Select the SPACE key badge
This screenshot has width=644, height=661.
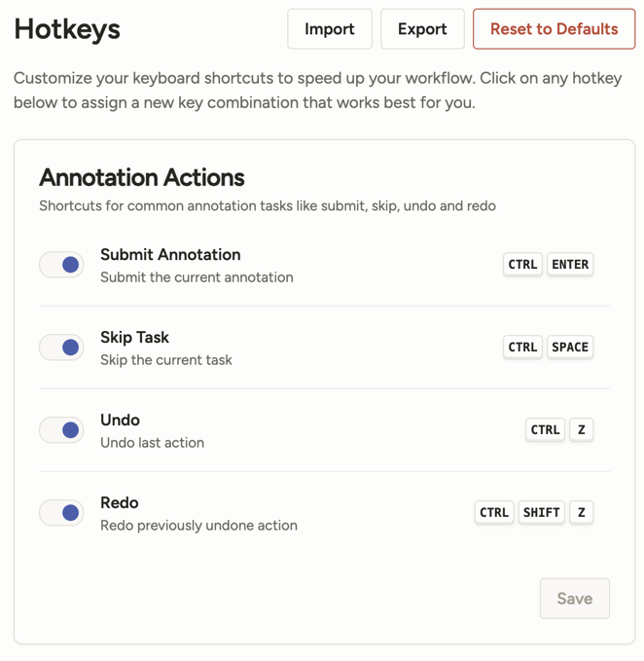click(x=570, y=347)
